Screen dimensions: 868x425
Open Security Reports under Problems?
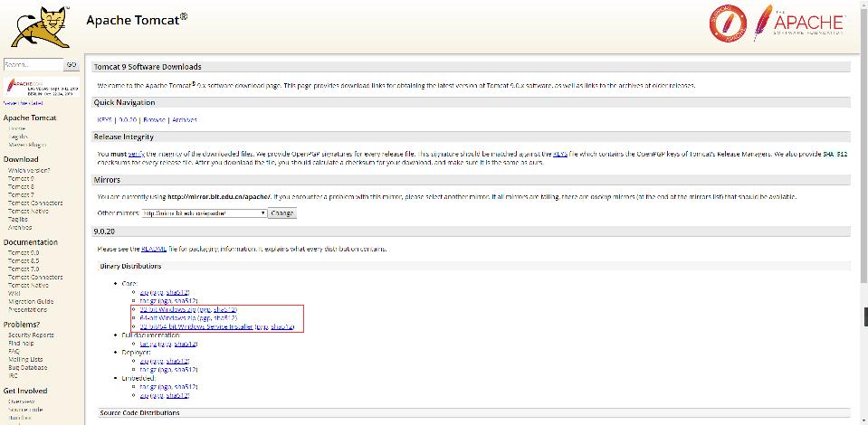pos(31,335)
